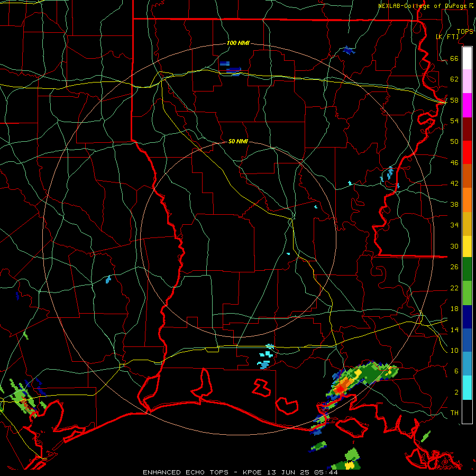476x476 pixels.
Task: Select the 22 value on the scale
Action: point(454,288)
